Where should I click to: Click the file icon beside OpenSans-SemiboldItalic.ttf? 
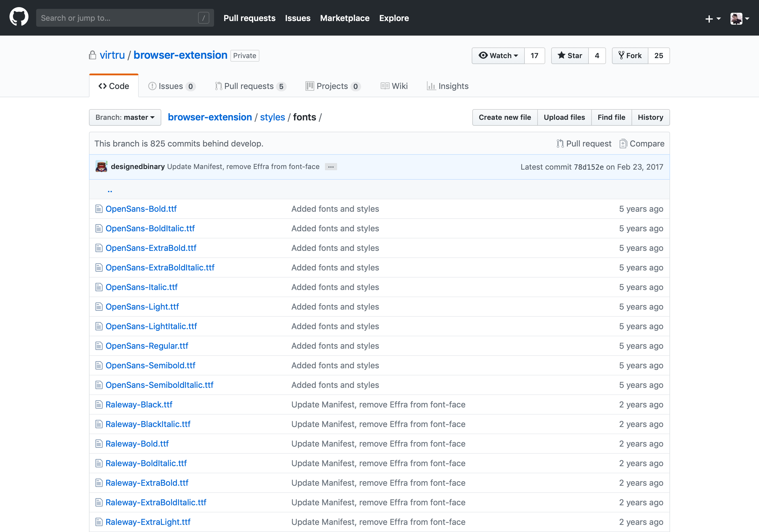[99, 385]
